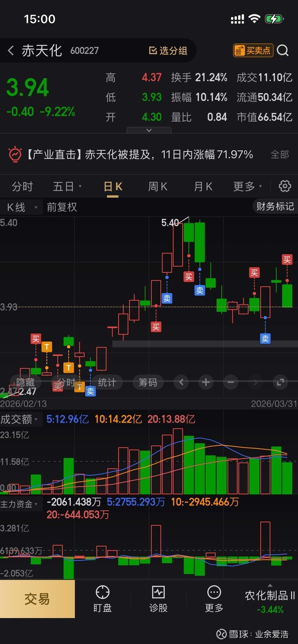Viewport: 298px width, 644px height.
Task: Expand the quote details chevron
Action: 149,130
